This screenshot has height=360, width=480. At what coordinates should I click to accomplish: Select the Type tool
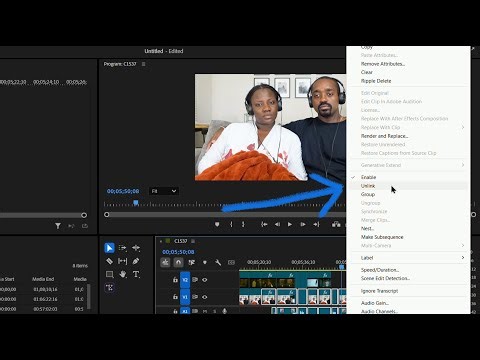point(136,274)
